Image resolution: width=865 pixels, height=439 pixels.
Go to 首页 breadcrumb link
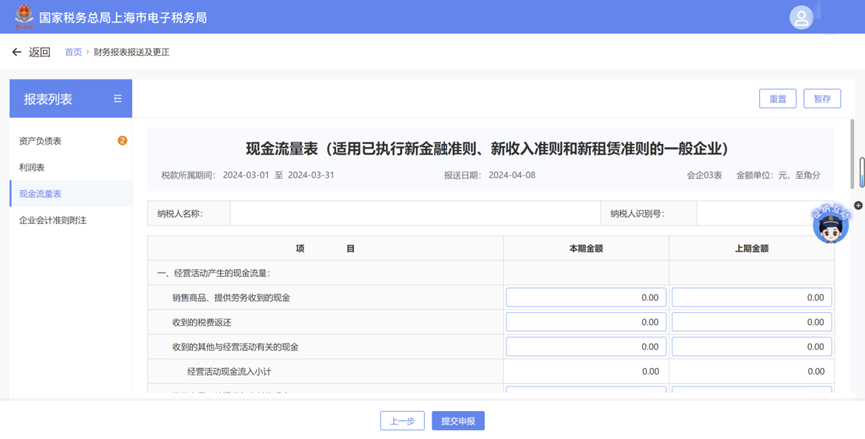(73, 52)
